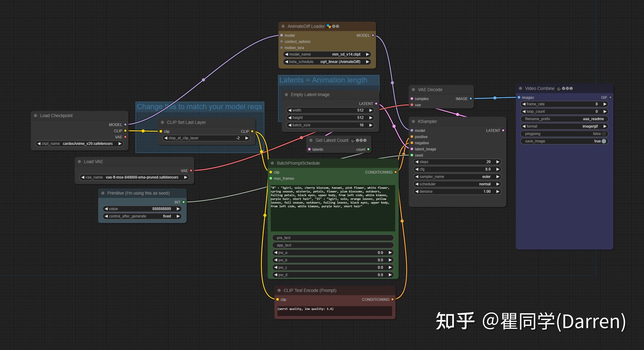
Task: Click the masks emoji icon on AnimateDiff Loader
Action: point(329,27)
